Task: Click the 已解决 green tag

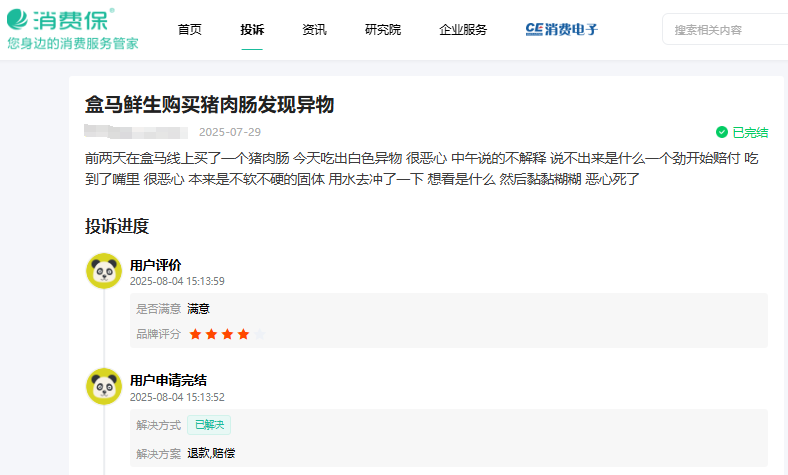Action: coord(209,425)
